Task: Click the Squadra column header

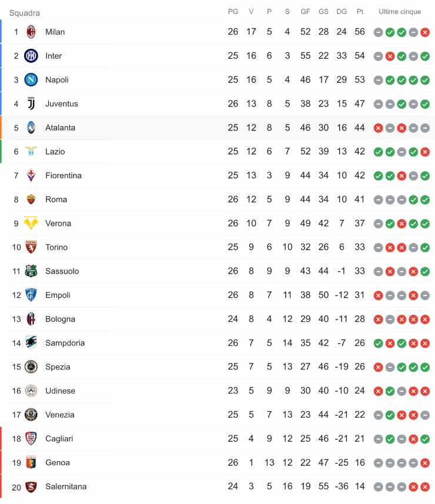Action: 25,13
